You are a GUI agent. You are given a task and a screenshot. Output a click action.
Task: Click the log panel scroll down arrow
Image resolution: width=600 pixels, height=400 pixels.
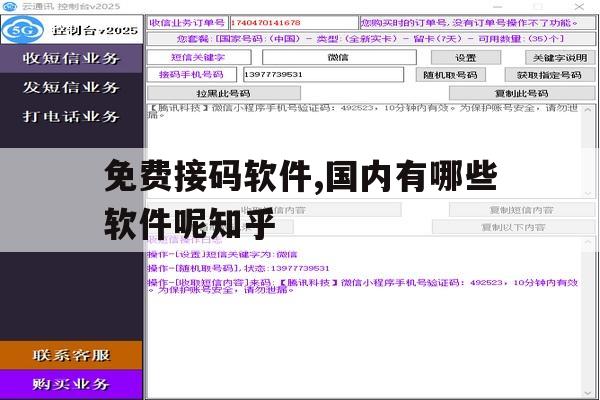[588, 393]
